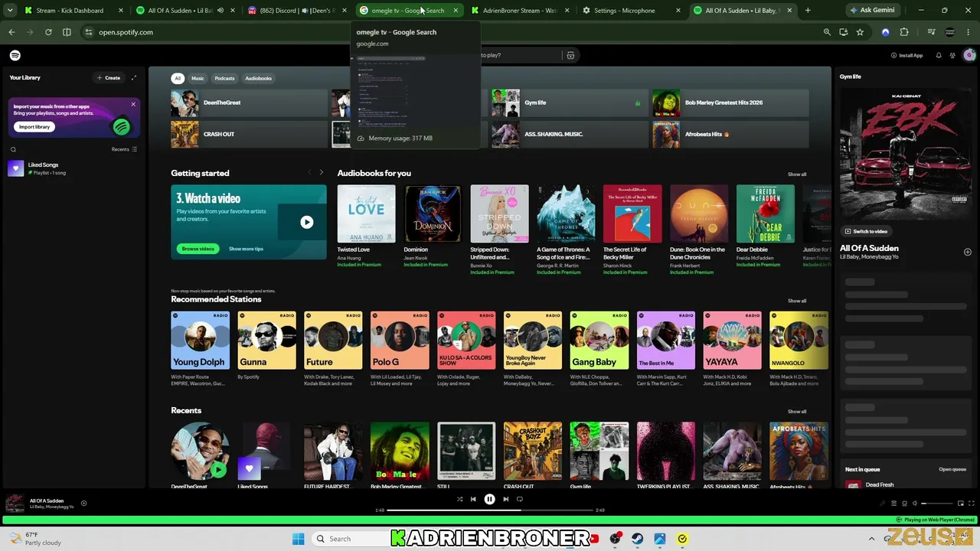Expand Your Library to full width
980x551 pixels.
coord(134,77)
